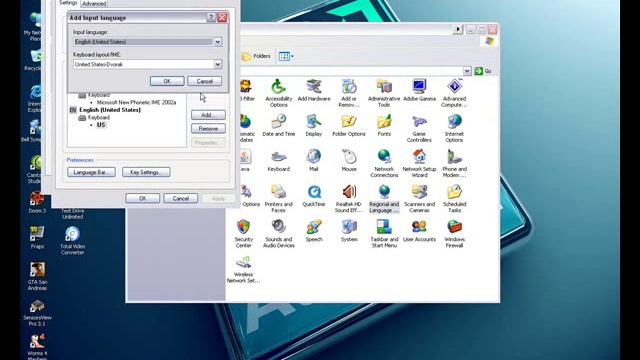Click the toolbar overflow arrow in Control Panel
640x360 pixels.
pyautogui.click(x=458, y=29)
